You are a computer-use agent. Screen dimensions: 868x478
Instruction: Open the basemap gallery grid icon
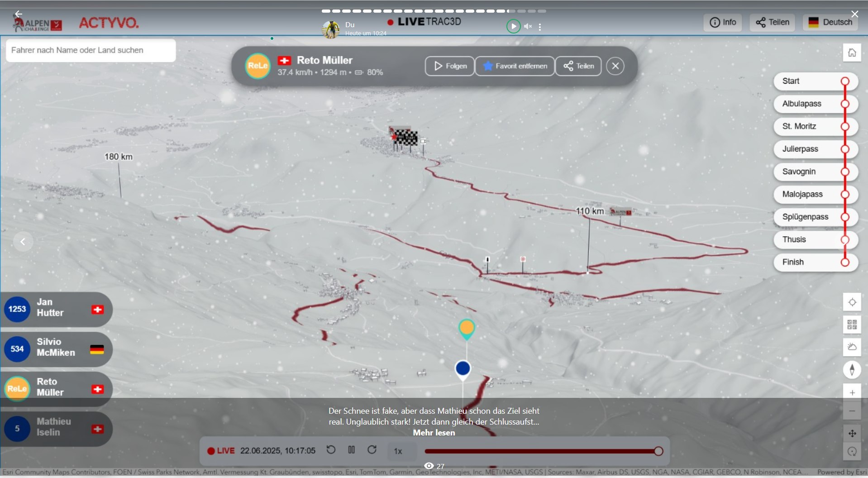pos(852,325)
